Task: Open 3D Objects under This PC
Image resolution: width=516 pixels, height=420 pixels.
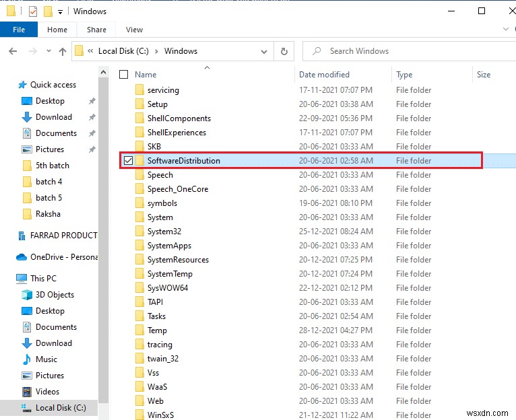Action: [55, 295]
